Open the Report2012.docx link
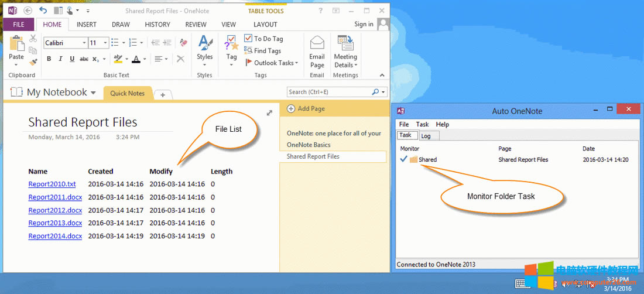This screenshot has height=294, width=644. (x=55, y=210)
